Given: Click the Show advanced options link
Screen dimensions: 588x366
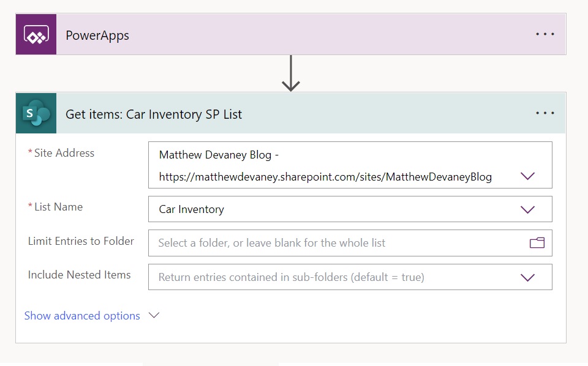Looking at the screenshot, I should (82, 316).
